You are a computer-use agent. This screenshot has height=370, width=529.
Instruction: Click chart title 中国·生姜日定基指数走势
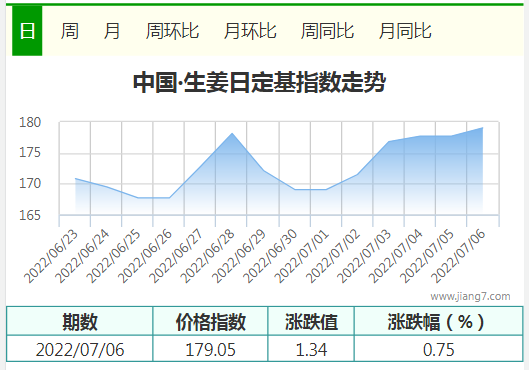pyautogui.click(x=259, y=82)
